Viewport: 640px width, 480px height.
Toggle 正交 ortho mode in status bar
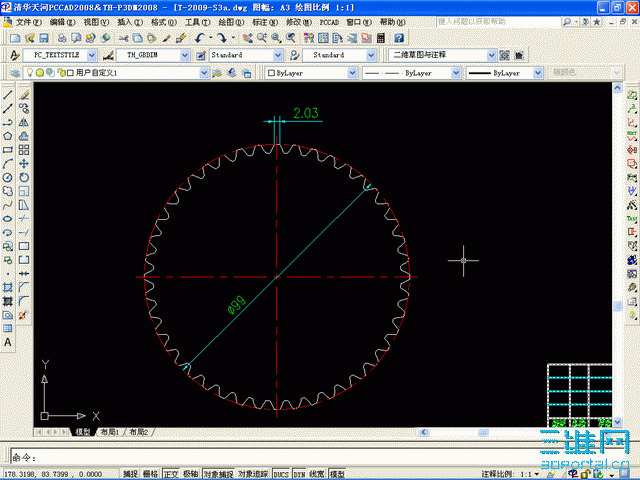(x=171, y=474)
